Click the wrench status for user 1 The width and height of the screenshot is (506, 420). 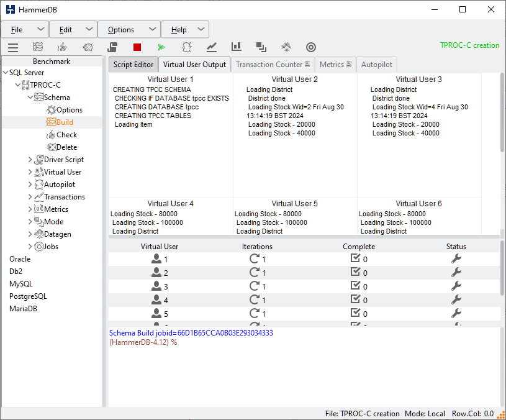click(456, 258)
